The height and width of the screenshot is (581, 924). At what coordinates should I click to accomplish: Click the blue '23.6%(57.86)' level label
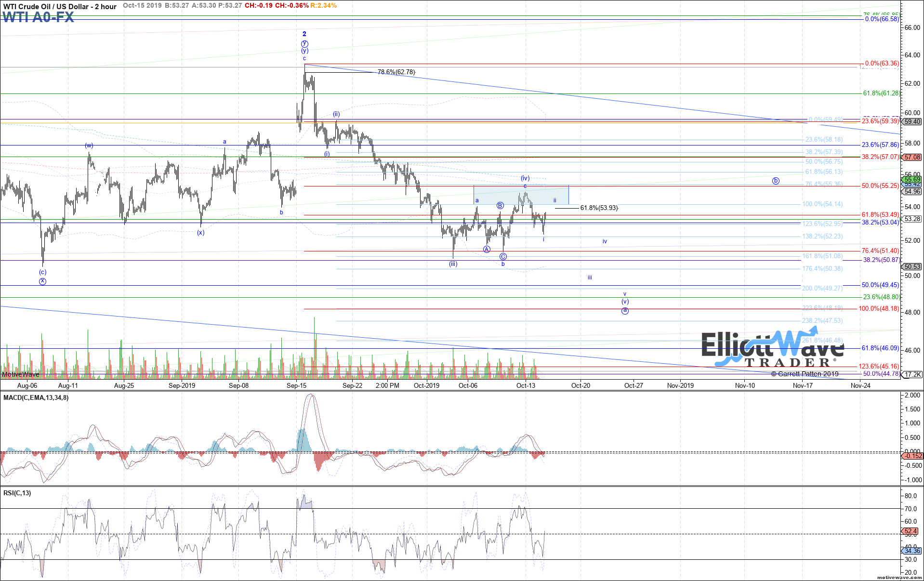(881, 145)
